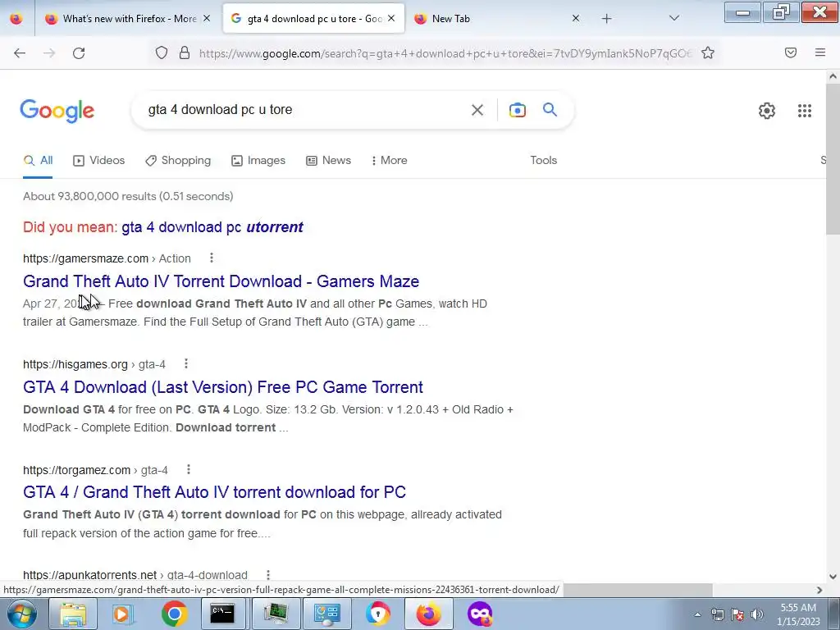Click the Firefox taskbar icon
This screenshot has height=630, width=840.
coord(428,614)
